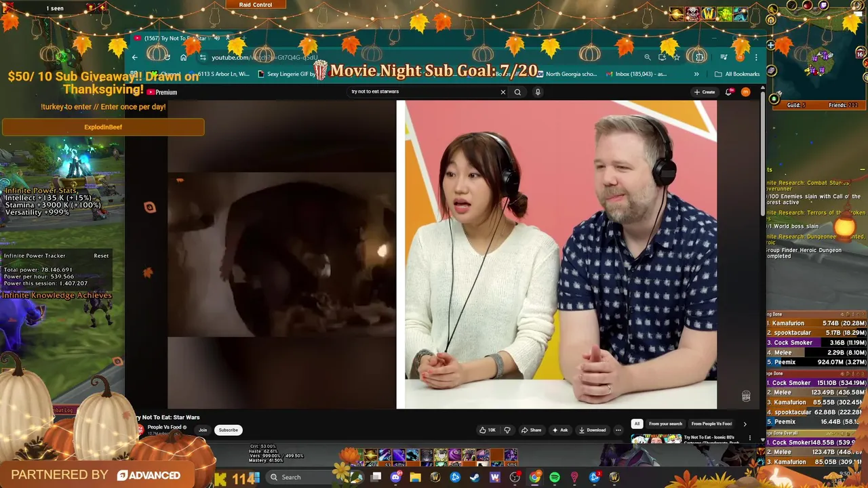The image size is (868, 488).
Task: Expand hidden bookmarks with double chevron
Action: click(696, 74)
